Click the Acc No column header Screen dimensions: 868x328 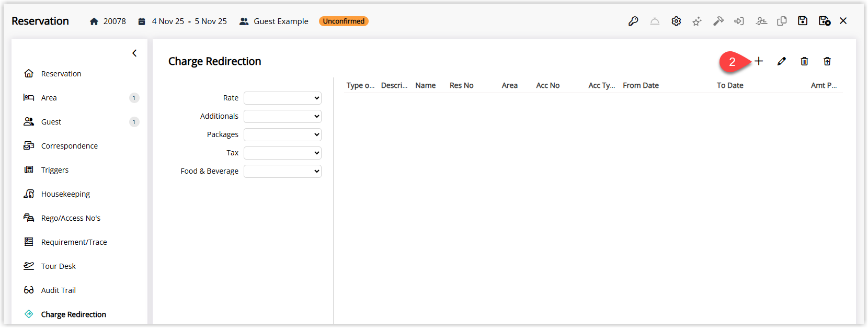click(x=548, y=85)
